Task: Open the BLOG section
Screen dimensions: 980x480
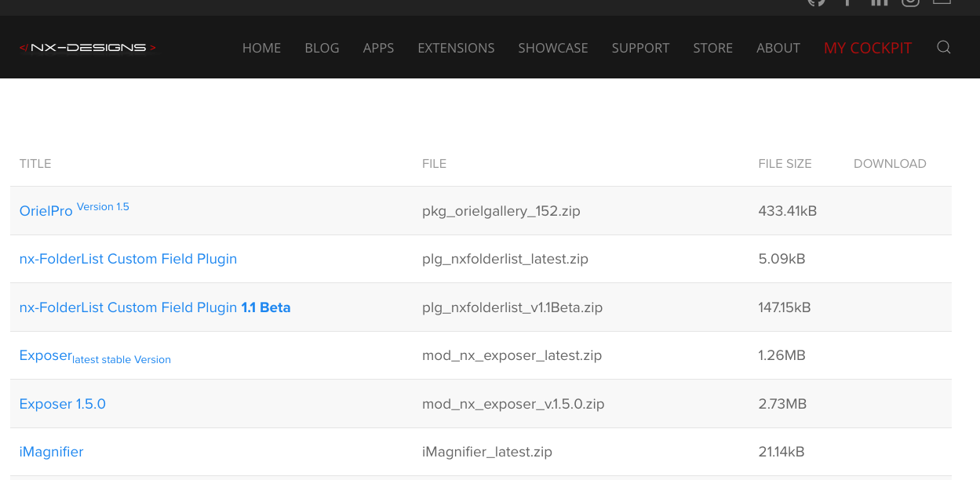Action: (x=322, y=48)
